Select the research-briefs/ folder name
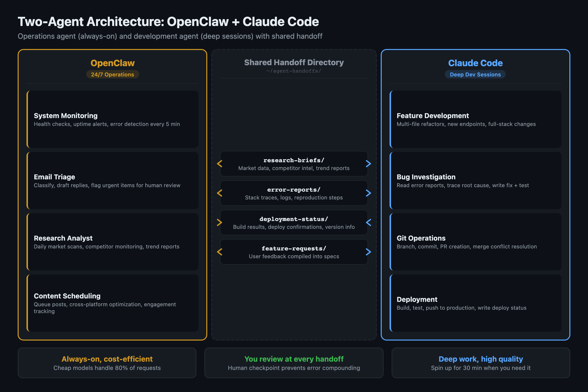Viewport: 588px width, 392px height. 294,160
